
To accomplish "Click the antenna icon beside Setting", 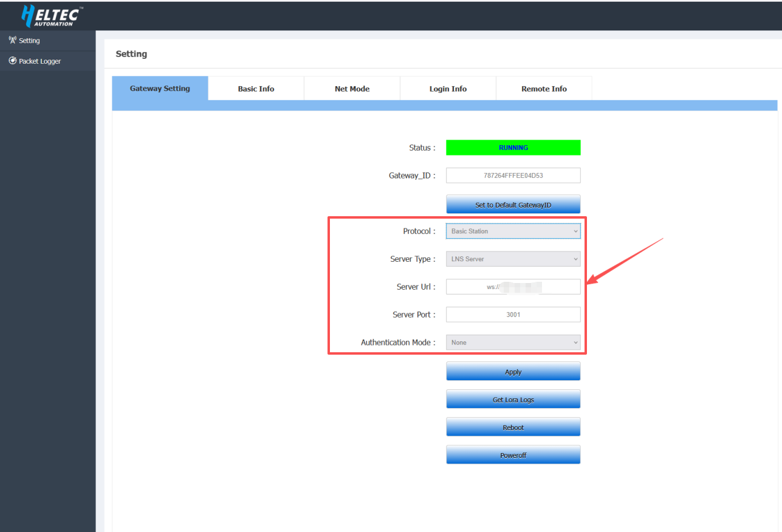I will pos(12,41).
